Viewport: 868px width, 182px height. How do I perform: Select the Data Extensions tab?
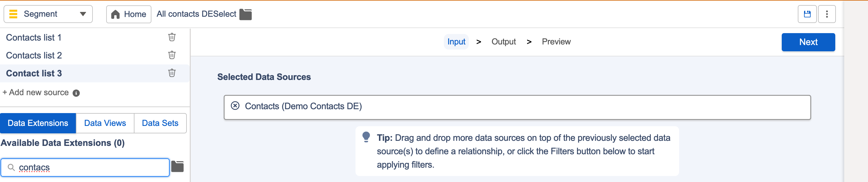pyautogui.click(x=38, y=123)
